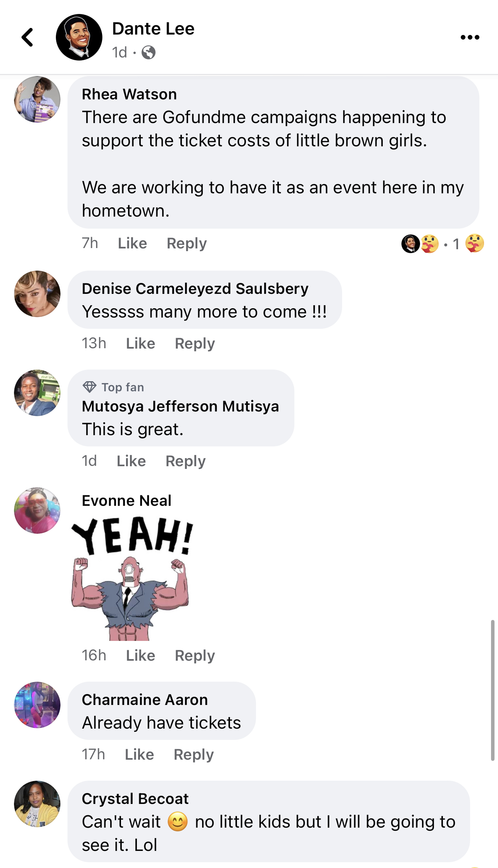Image resolution: width=498 pixels, height=868 pixels.
Task: Click the vertical scrollbar handle
Action: point(493,691)
